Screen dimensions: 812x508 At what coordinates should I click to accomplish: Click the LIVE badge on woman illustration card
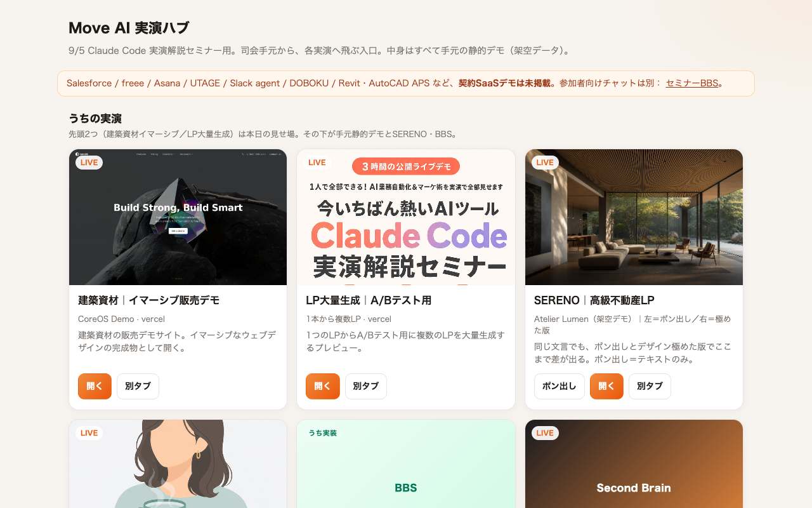coord(89,433)
